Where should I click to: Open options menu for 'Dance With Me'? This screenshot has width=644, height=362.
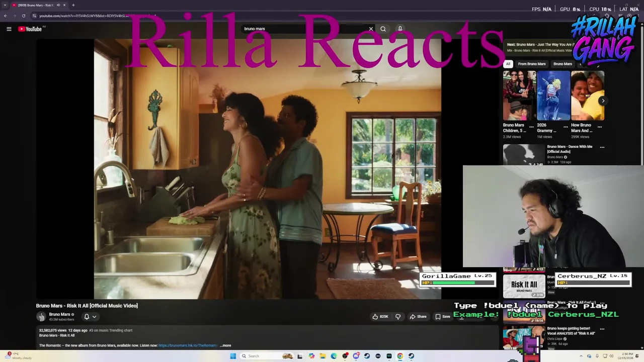pyautogui.click(x=602, y=147)
